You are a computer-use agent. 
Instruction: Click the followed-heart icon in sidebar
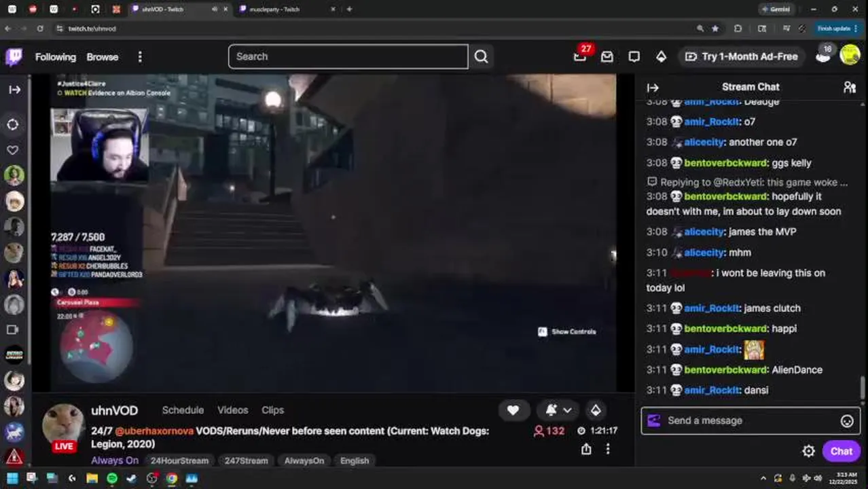tap(13, 150)
